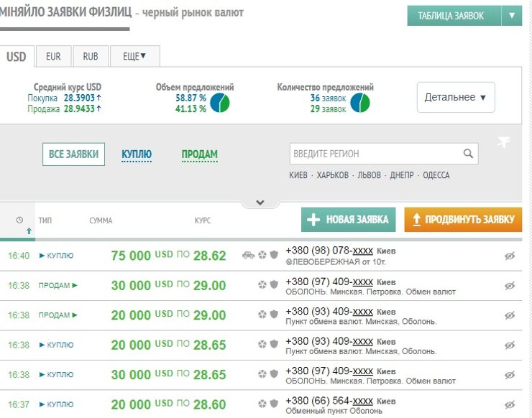532x418 pixels.
Task: Click the sort arrow under the time column
Action: [29, 231]
